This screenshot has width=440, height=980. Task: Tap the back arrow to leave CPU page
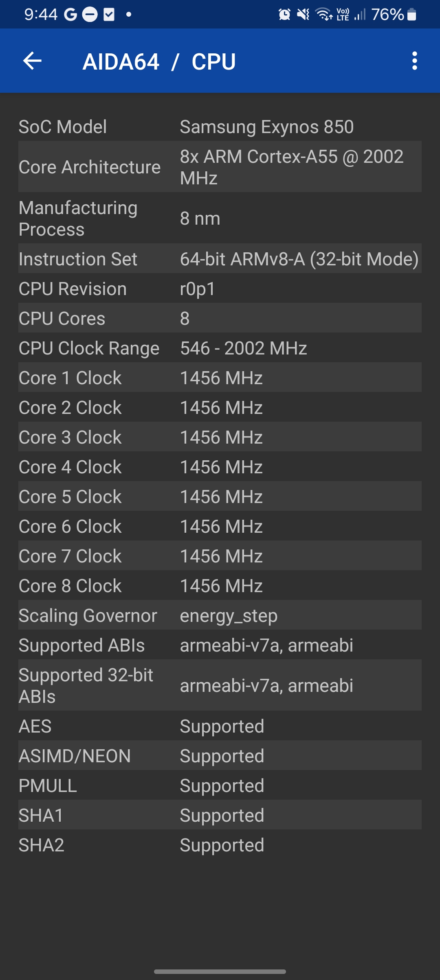pyautogui.click(x=32, y=61)
